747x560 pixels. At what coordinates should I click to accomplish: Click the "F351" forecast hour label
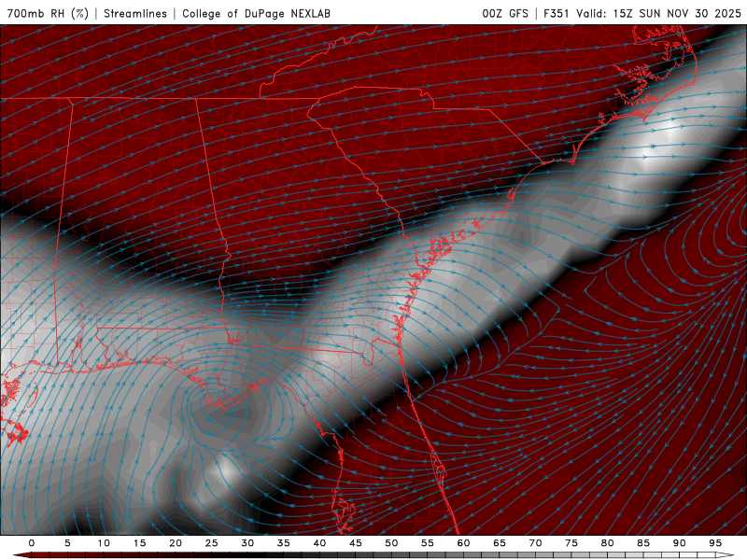[556, 13]
